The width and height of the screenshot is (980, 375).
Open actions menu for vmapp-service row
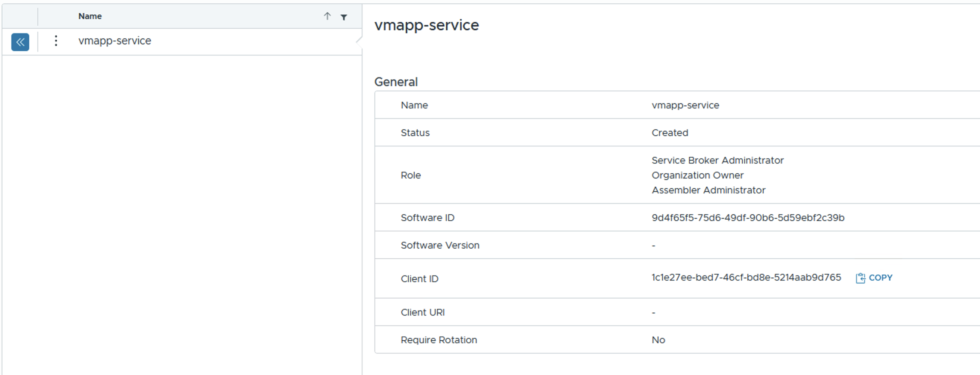[56, 41]
